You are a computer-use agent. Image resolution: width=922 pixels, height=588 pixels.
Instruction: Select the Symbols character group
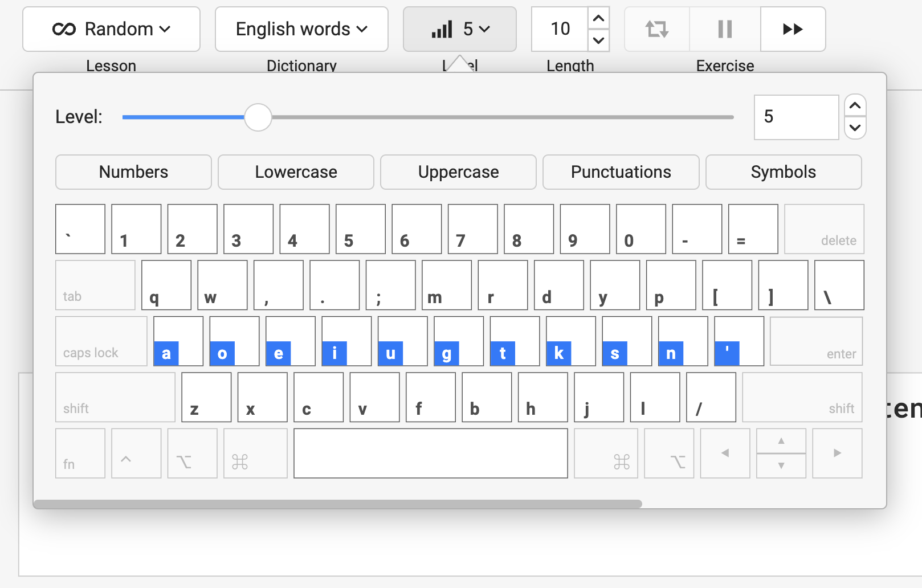click(x=784, y=172)
